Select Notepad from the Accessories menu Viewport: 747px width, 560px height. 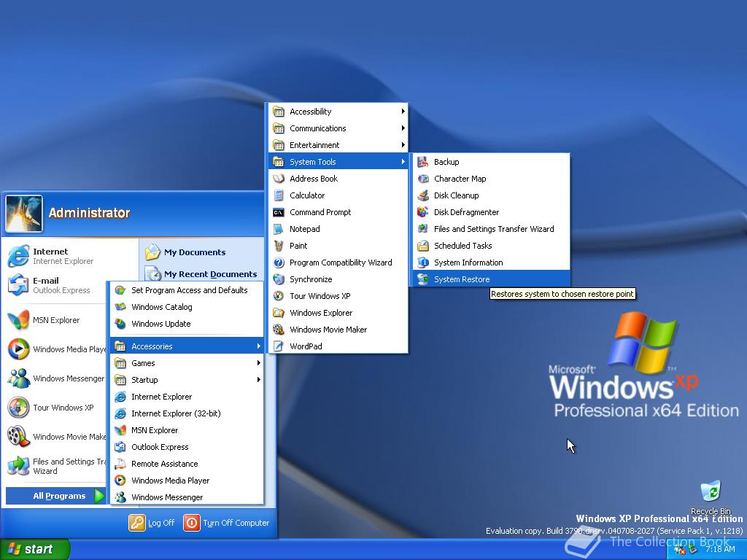304,229
